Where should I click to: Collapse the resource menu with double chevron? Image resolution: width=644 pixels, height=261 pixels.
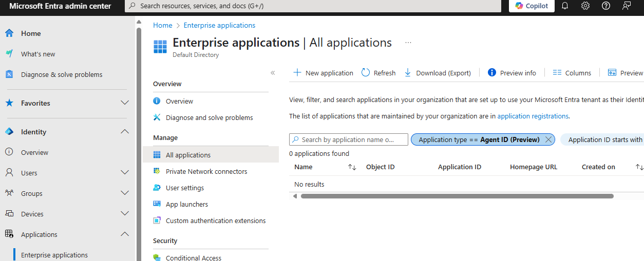pyautogui.click(x=273, y=73)
